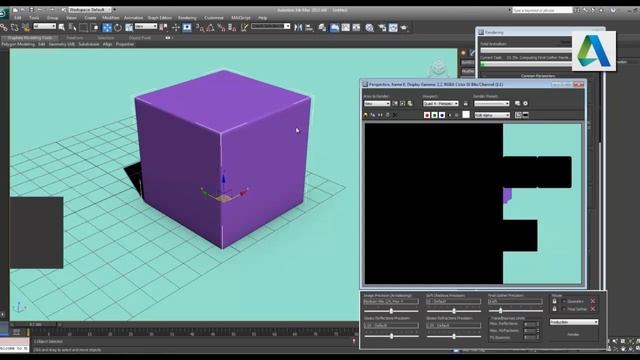Toggle the red channel display
This screenshot has height=360, width=640.
pyautogui.click(x=427, y=115)
